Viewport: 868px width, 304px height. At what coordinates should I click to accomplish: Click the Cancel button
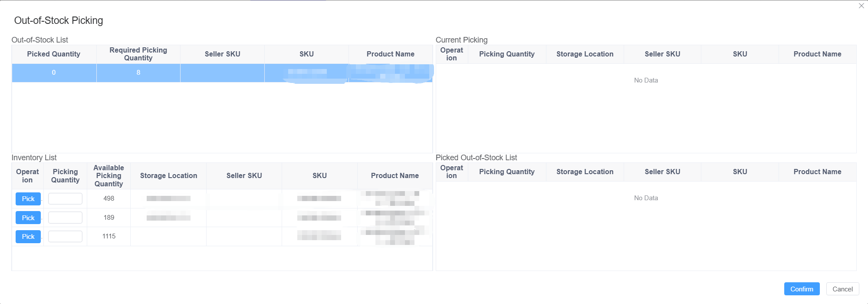(842, 289)
